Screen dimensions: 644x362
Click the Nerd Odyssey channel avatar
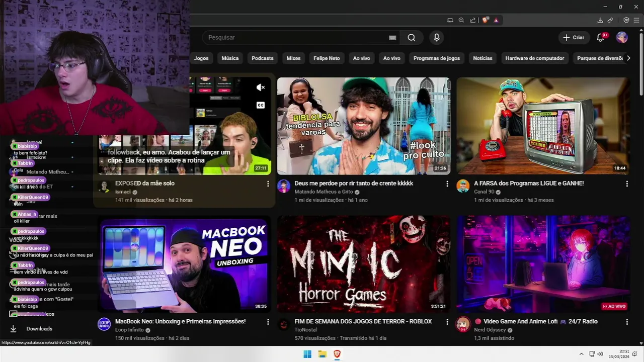pos(463,324)
